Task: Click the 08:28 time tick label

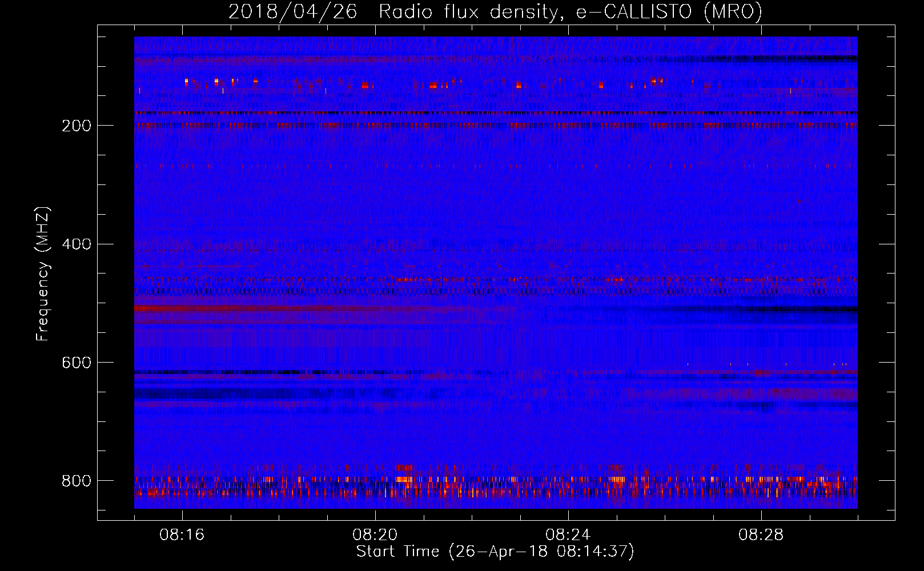Action: point(761,535)
